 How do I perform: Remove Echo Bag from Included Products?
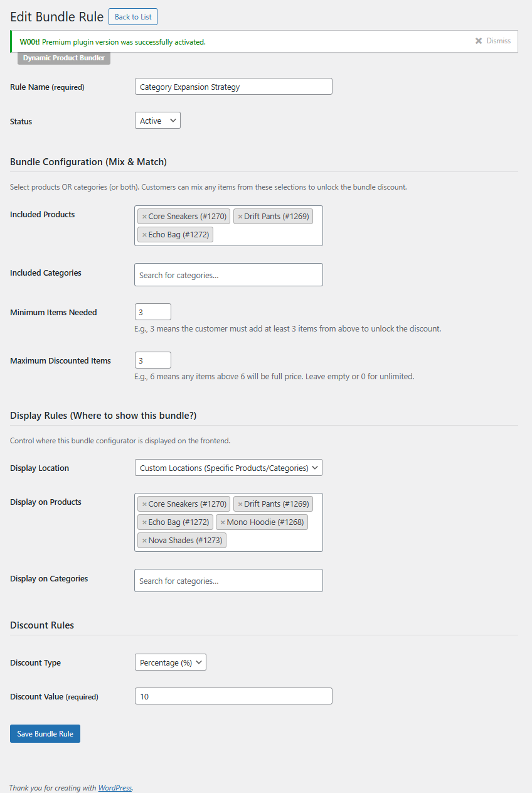tap(144, 235)
